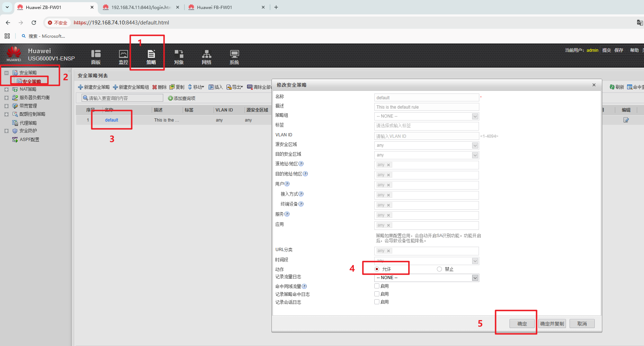
Task: Open the 网络 network icon
Action: pyautogui.click(x=206, y=57)
